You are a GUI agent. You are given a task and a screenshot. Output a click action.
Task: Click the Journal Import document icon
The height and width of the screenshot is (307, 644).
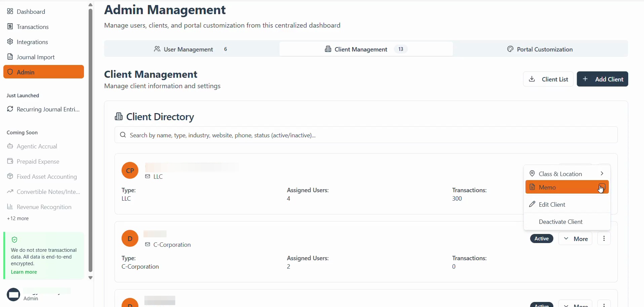coord(10,57)
